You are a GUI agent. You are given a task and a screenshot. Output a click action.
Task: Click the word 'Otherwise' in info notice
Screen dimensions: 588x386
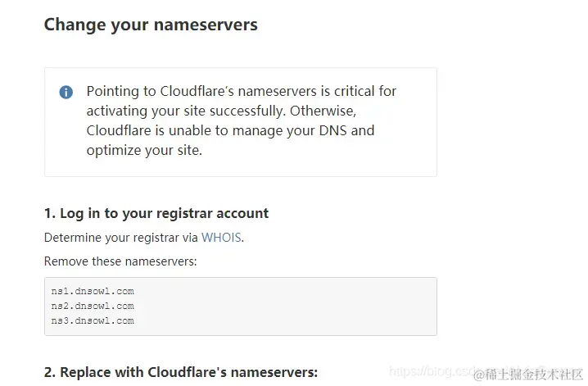tap(323, 111)
